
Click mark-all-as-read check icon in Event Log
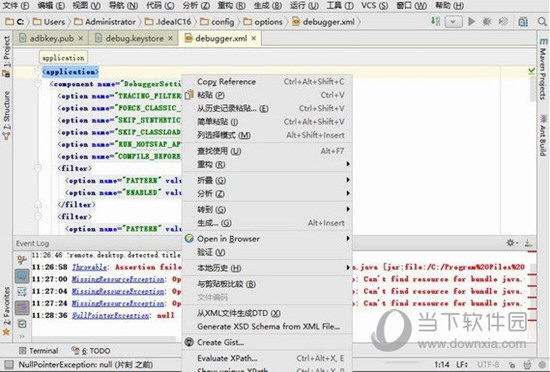pyautogui.click(x=22, y=324)
